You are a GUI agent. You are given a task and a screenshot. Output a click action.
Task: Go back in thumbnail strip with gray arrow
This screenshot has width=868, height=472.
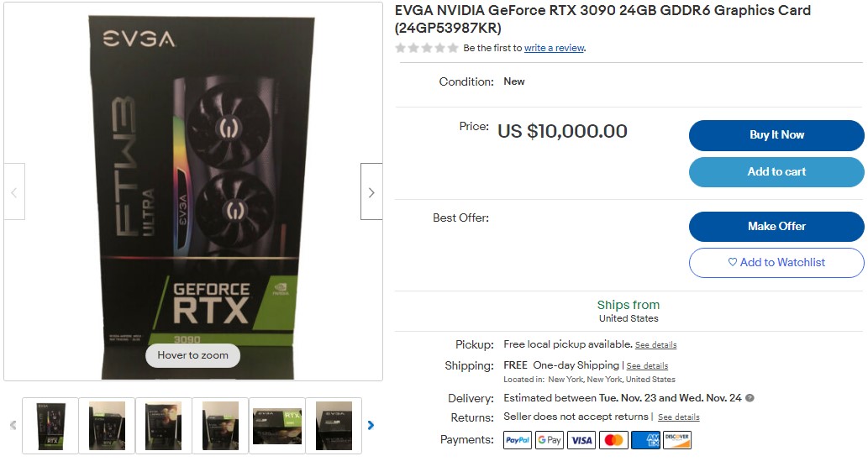[13, 425]
